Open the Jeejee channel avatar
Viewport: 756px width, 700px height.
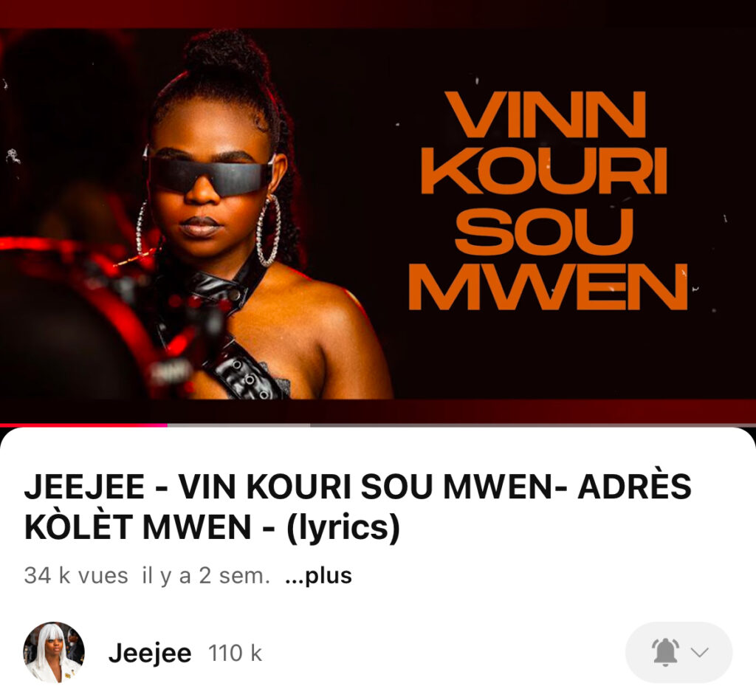pyautogui.click(x=54, y=652)
